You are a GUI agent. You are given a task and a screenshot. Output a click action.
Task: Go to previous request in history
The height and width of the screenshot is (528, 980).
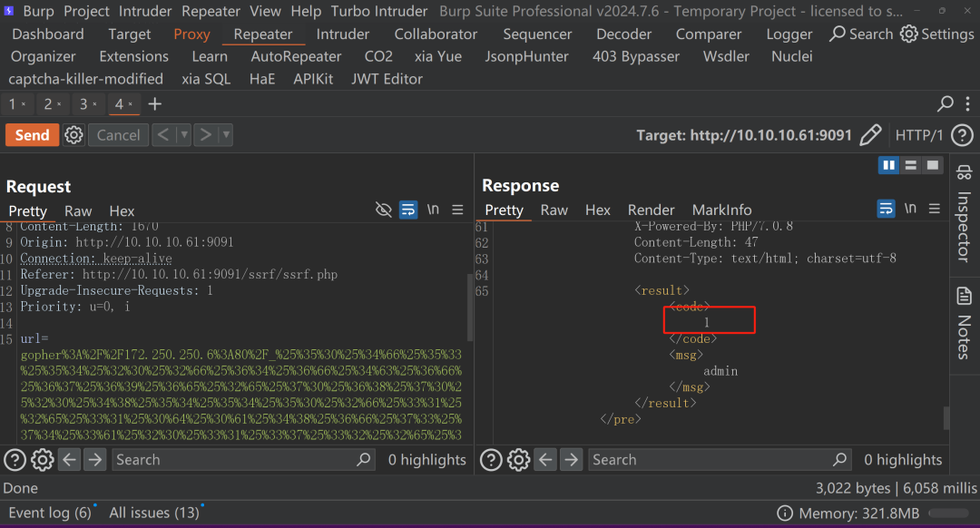point(163,135)
